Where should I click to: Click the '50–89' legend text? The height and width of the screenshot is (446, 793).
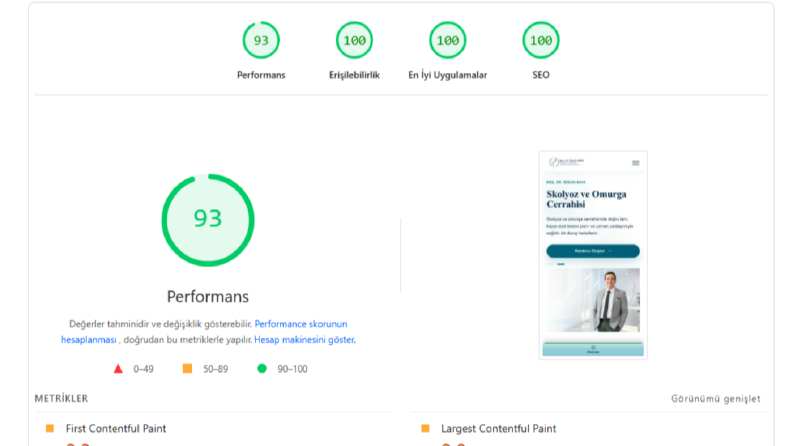(215, 369)
